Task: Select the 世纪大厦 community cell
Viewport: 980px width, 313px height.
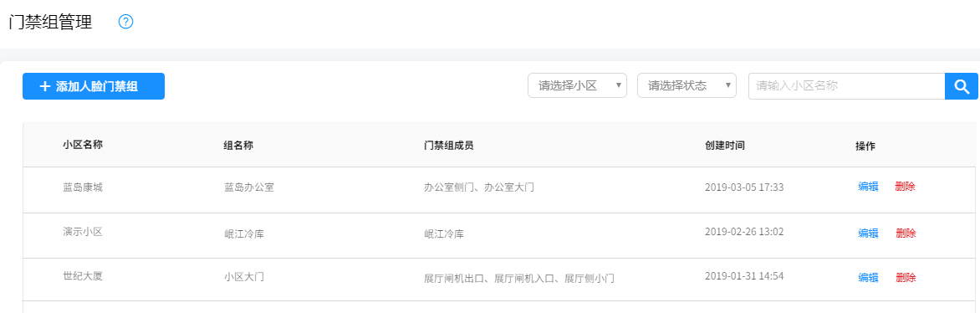Action: 83,275
